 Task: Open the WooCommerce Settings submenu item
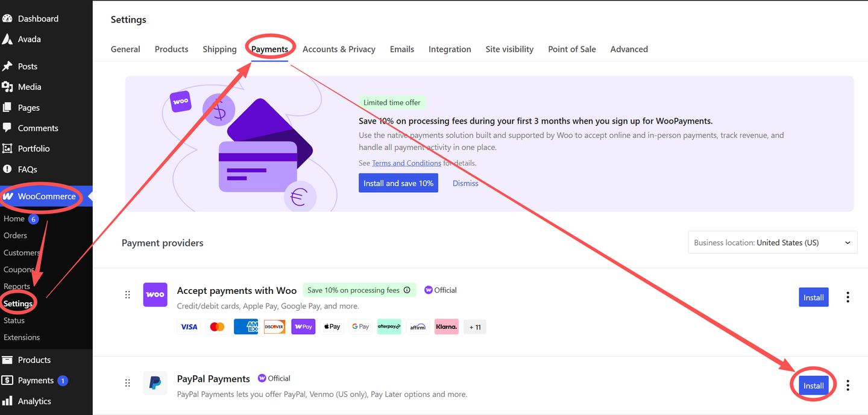tap(18, 304)
